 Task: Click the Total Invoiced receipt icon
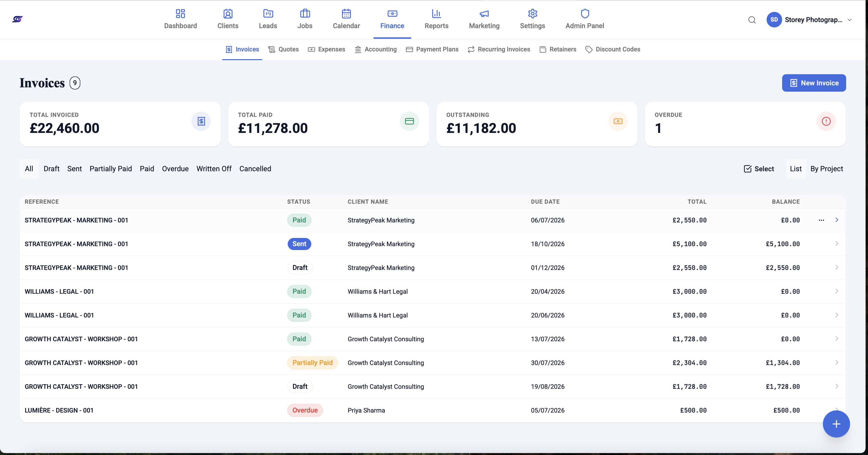(201, 121)
